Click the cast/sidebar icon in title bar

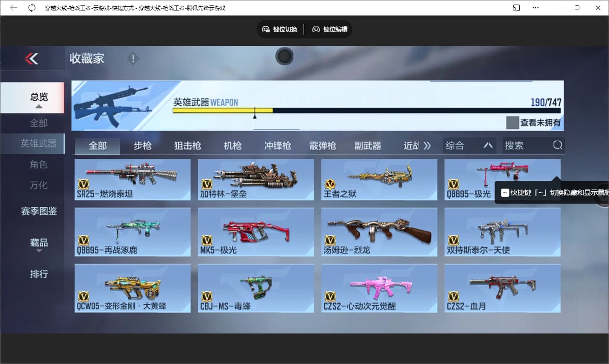(x=516, y=8)
